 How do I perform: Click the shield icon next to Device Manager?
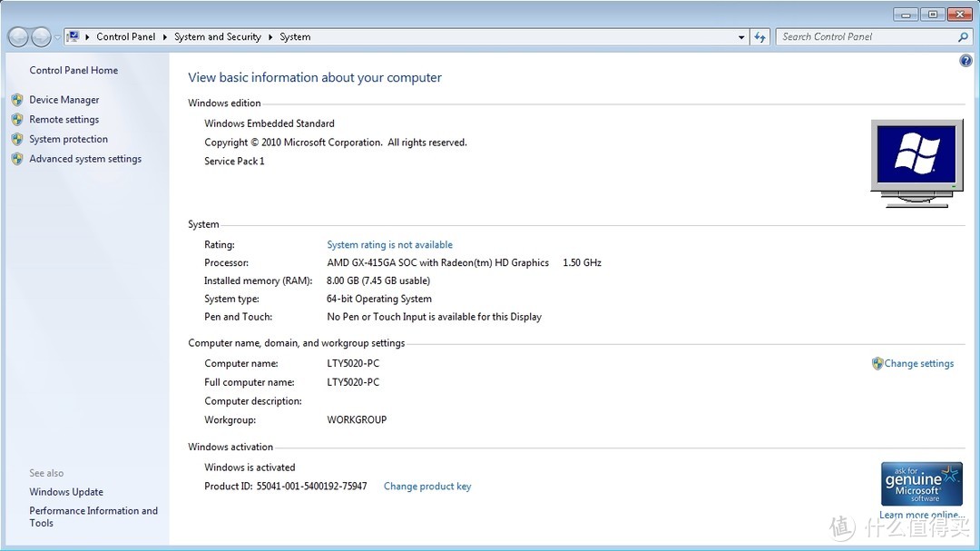point(17,100)
